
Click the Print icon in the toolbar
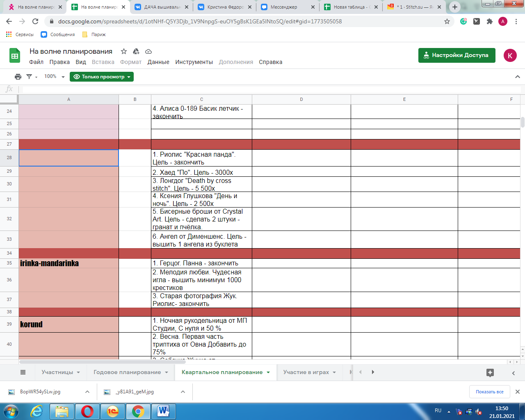(18, 77)
